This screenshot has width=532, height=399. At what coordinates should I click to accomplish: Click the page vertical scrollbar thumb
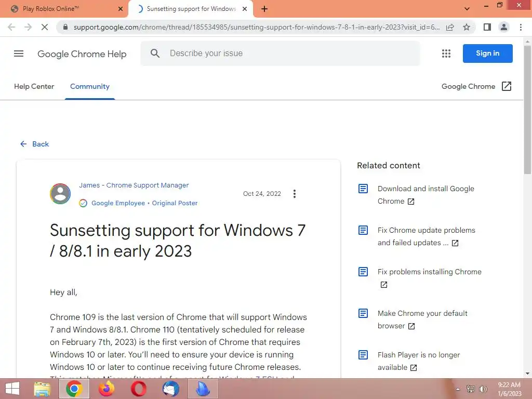coord(528,109)
